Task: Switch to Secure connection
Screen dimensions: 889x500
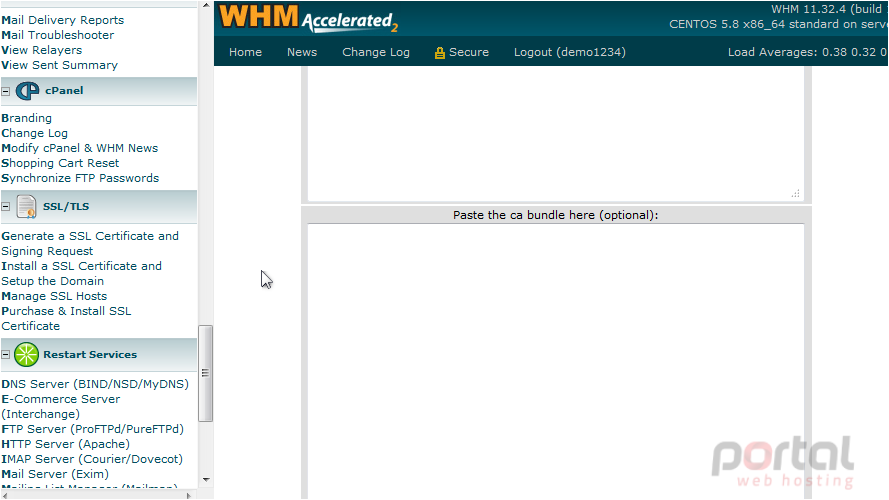Action: coord(468,52)
